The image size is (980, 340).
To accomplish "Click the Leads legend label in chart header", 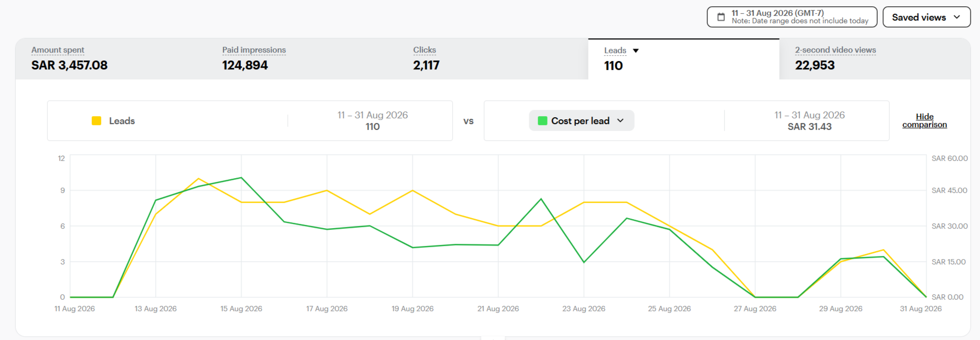I will click(x=122, y=120).
